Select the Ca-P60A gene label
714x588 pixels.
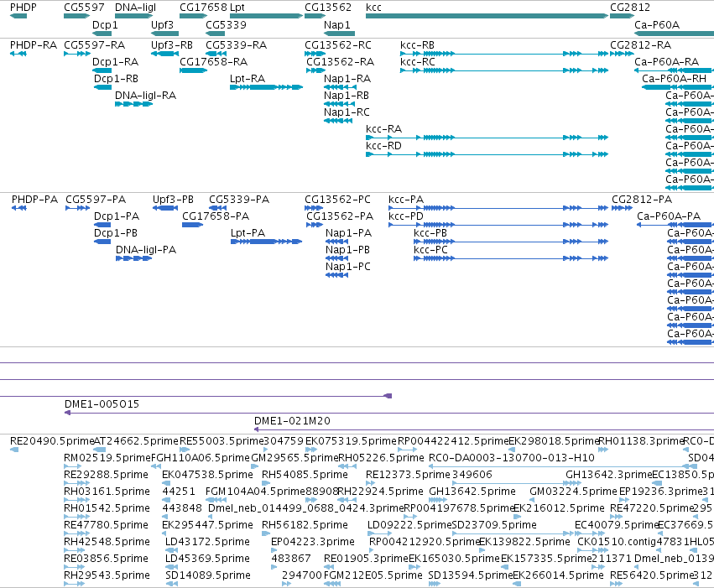coord(657,24)
